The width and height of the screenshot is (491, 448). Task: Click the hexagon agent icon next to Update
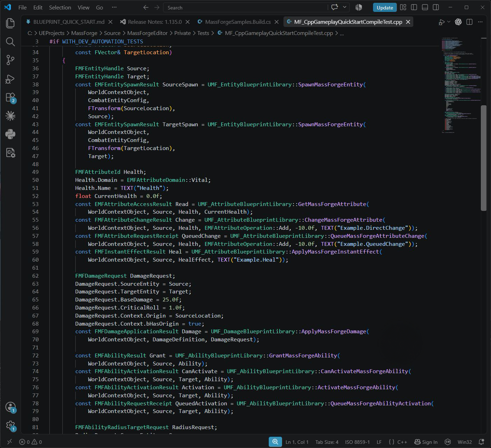(359, 7)
